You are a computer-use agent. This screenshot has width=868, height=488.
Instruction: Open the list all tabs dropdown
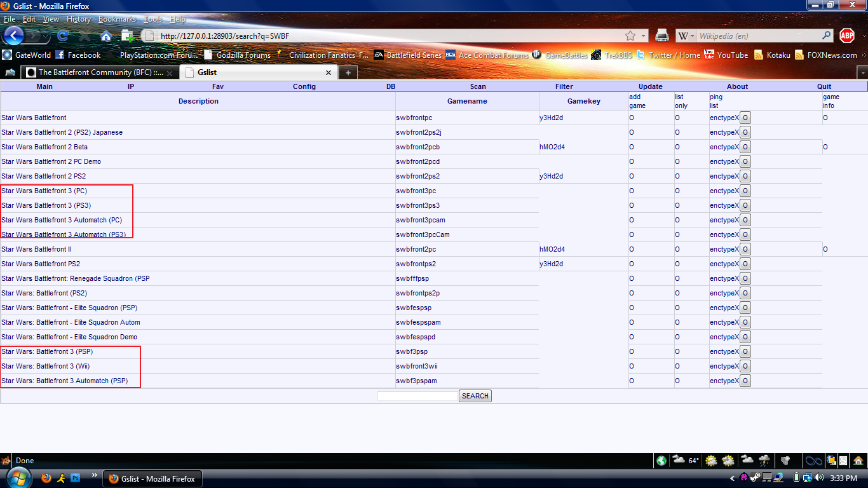pyautogui.click(x=862, y=72)
